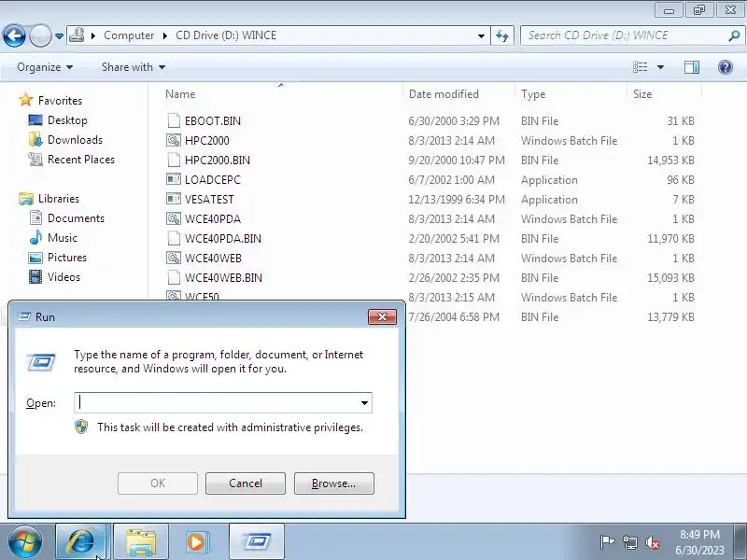
Task: Select Libraries in the navigation pane
Action: pyautogui.click(x=59, y=199)
